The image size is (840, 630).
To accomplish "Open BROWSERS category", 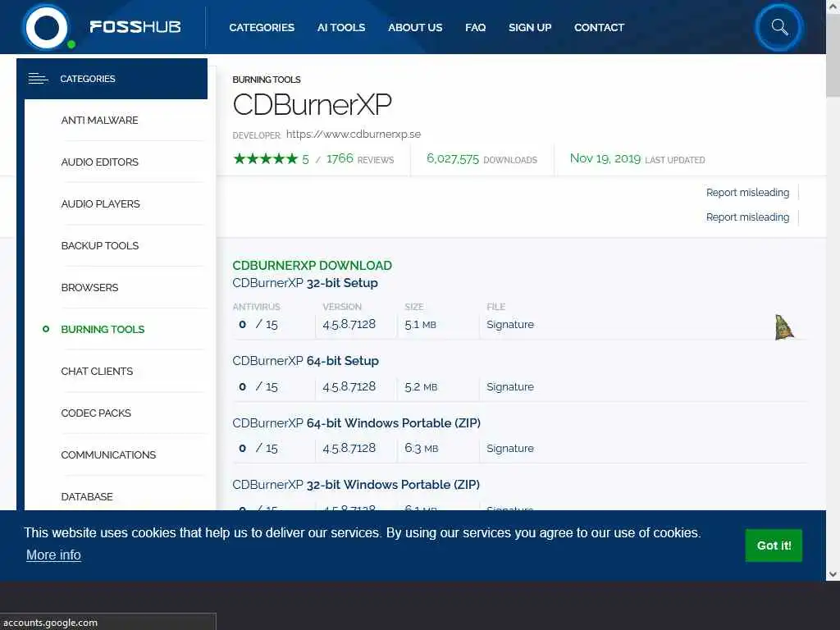I will pos(89,287).
